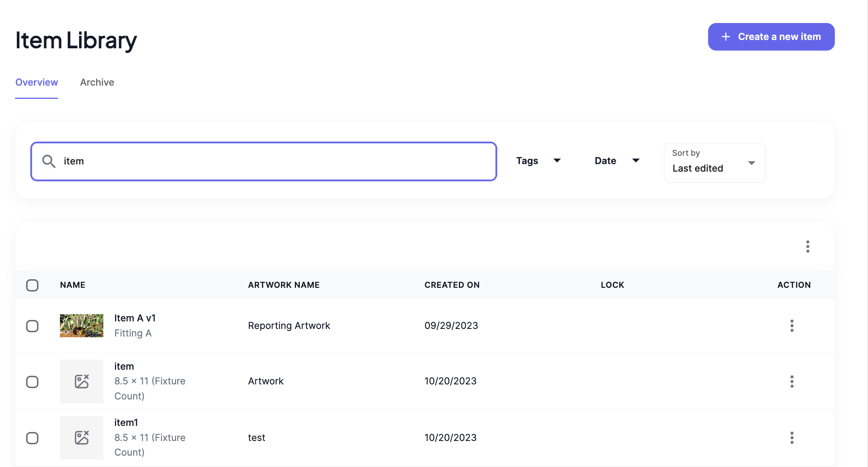Screen dimensions: 868x467
Task: Click the Item A v1 artwork thumbnail
Action: [81, 326]
